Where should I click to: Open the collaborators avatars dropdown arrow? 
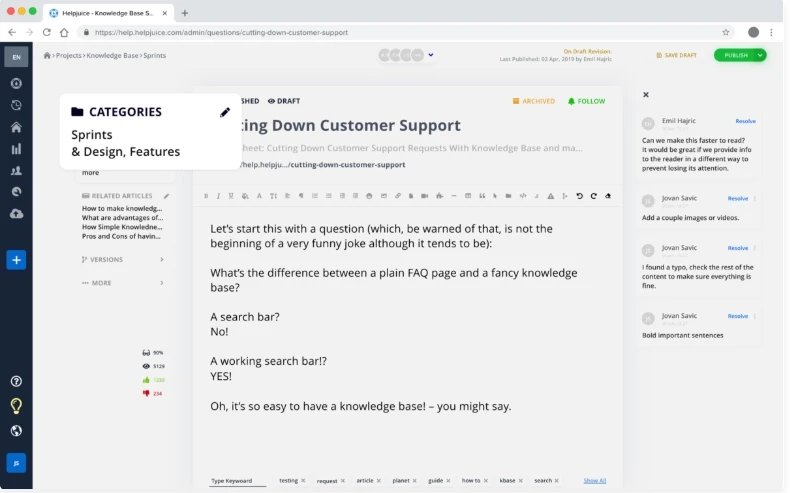click(x=431, y=55)
